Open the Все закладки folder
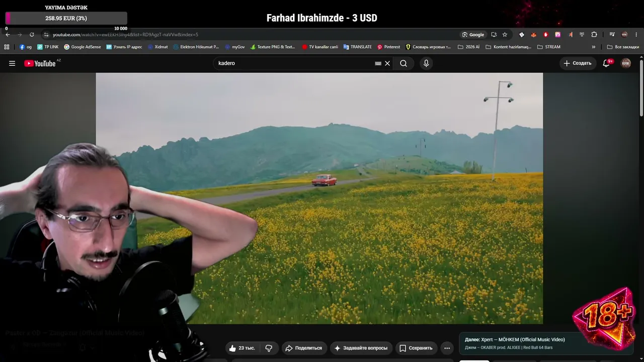The image size is (644, 362). point(623,47)
